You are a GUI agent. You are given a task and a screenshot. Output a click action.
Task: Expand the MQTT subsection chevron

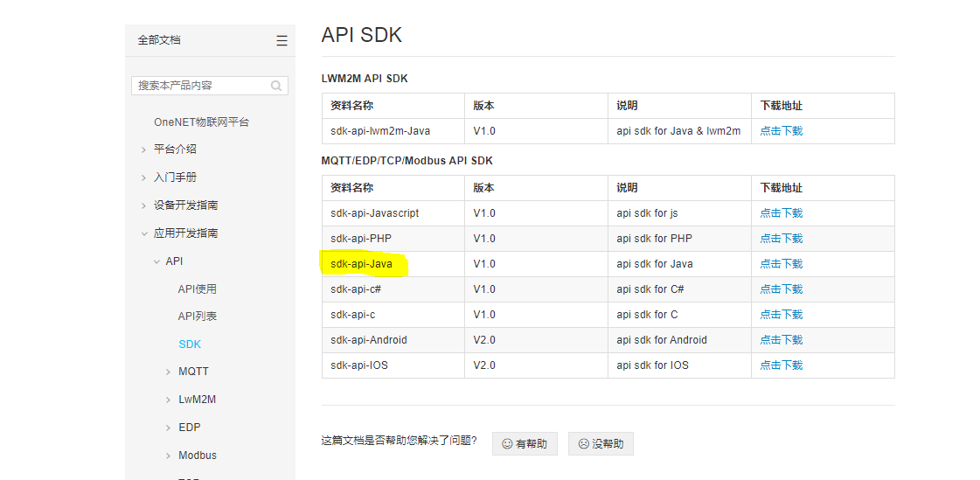coord(168,372)
